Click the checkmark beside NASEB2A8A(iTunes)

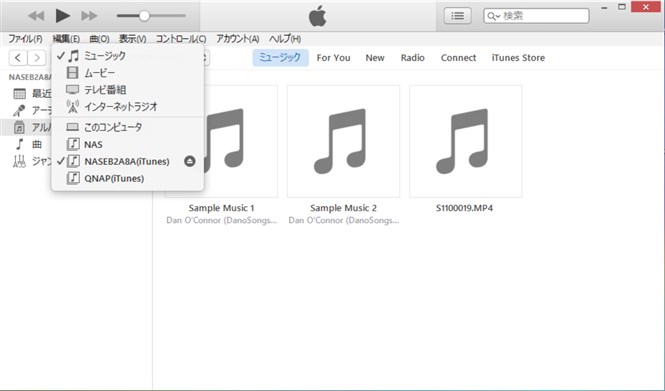pyautogui.click(x=61, y=161)
